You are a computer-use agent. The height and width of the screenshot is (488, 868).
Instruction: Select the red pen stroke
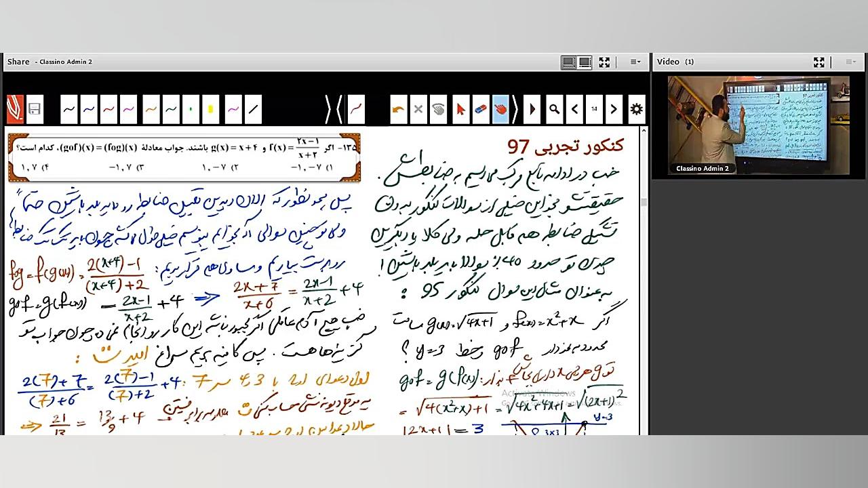tap(108, 109)
